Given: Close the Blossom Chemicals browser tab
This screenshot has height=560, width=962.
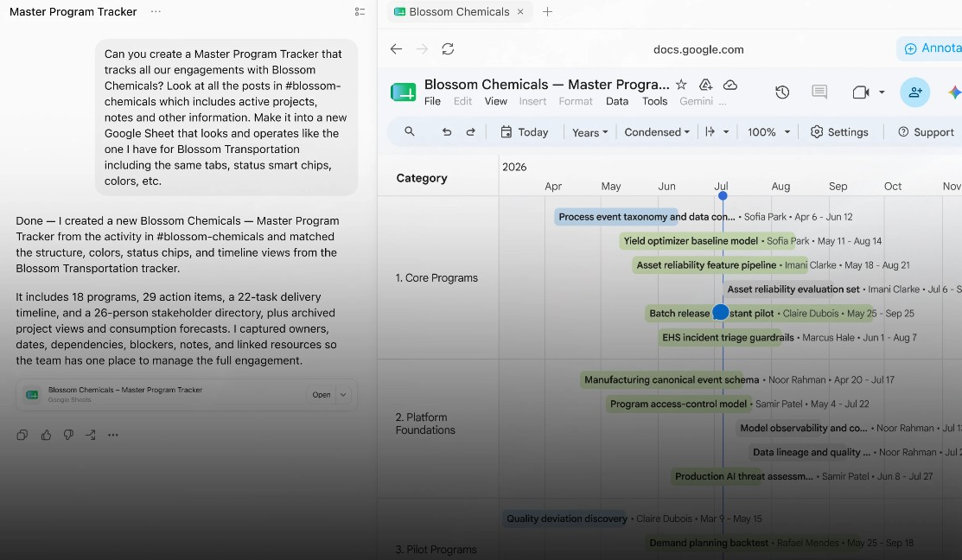Looking at the screenshot, I should coord(520,11).
